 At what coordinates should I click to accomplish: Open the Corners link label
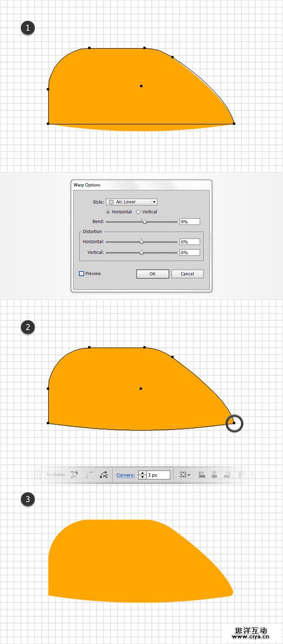click(125, 475)
